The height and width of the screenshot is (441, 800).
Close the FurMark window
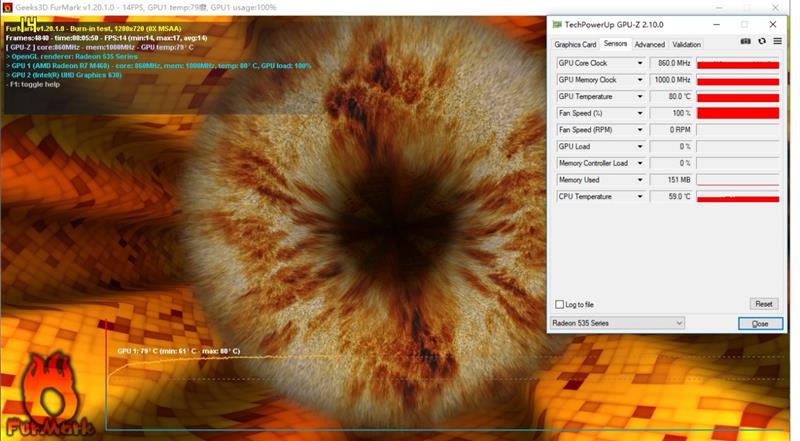click(775, 8)
